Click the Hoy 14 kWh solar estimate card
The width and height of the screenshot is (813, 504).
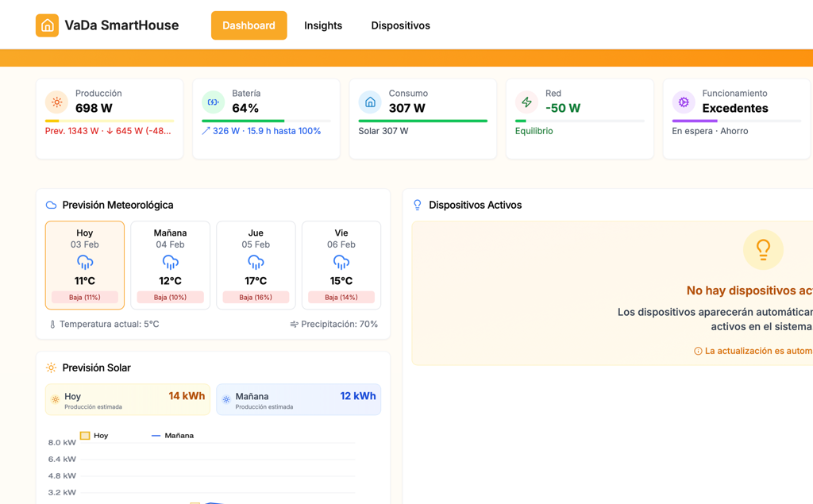[128, 400]
